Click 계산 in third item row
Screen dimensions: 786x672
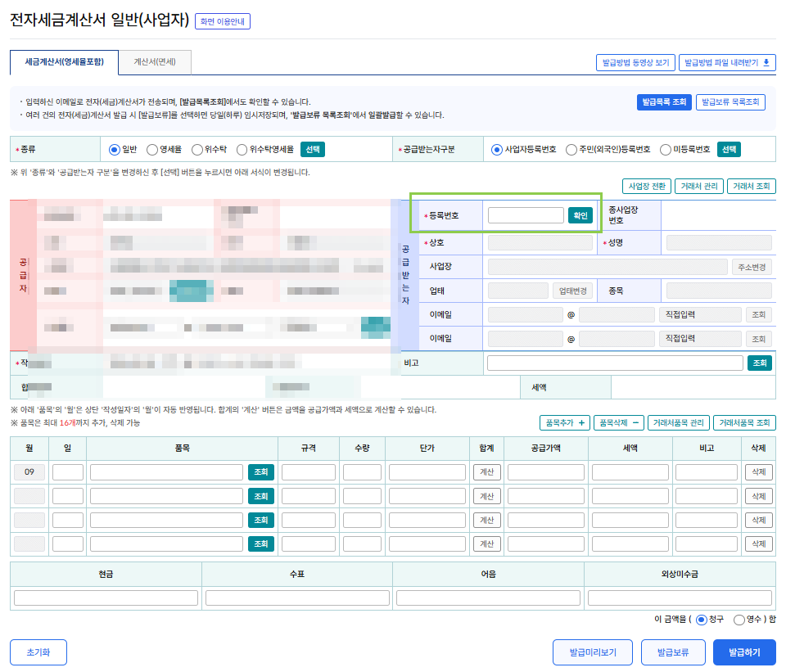click(x=486, y=520)
